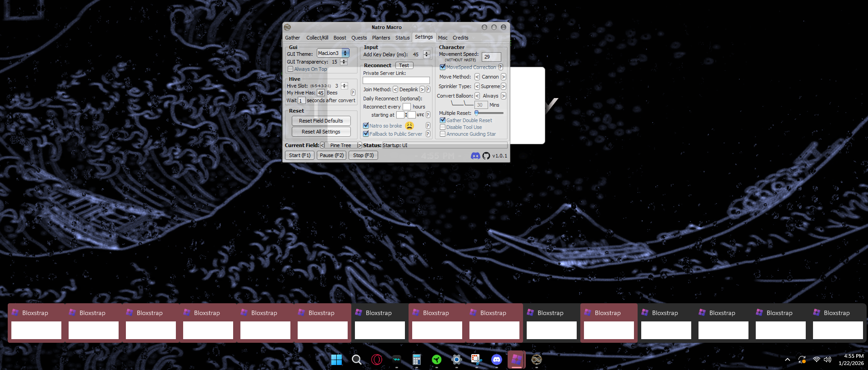Open the Misc tab
This screenshot has width=868, height=370.
coord(443,38)
